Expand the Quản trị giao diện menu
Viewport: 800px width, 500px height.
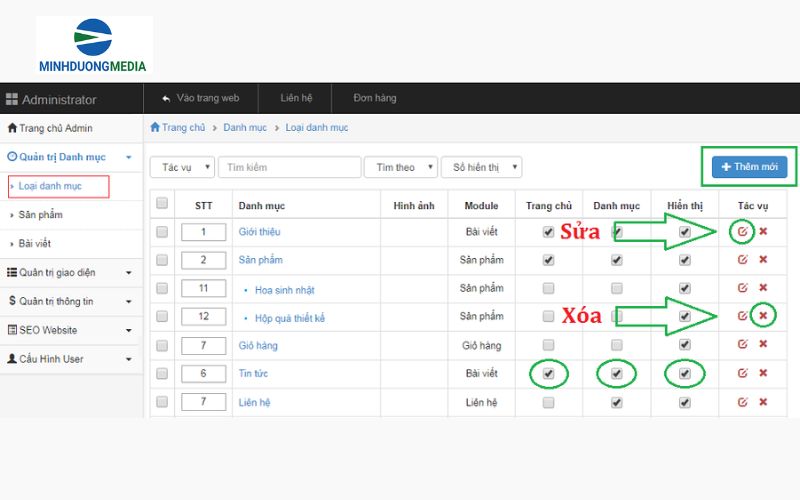tap(70, 272)
